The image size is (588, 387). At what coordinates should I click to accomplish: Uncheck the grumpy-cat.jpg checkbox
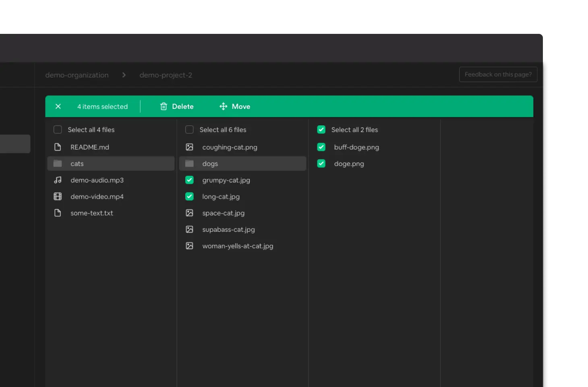point(189,180)
